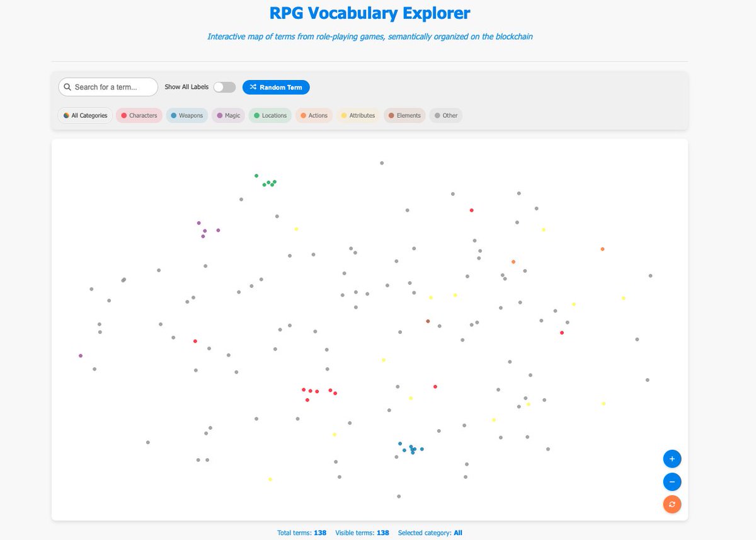Zoom out with the minus button
The width and height of the screenshot is (756, 540).
point(672,482)
